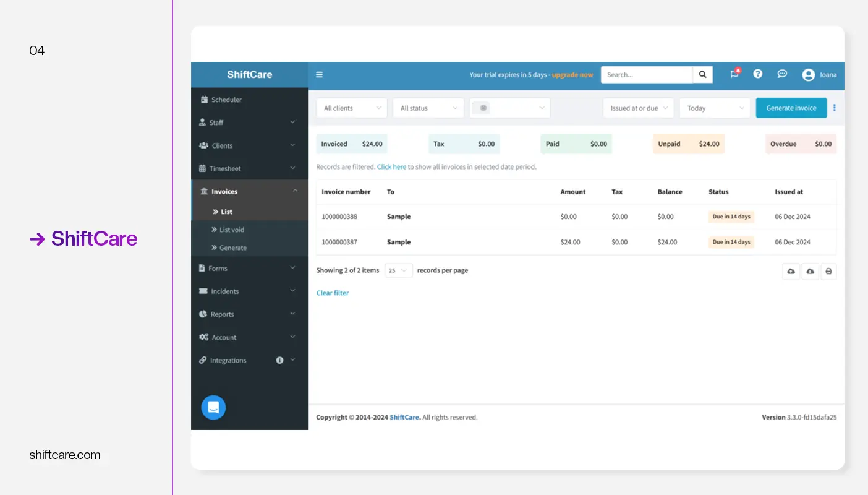Click the Tax $0.00 summary card
The width and height of the screenshot is (868, 495).
point(464,144)
